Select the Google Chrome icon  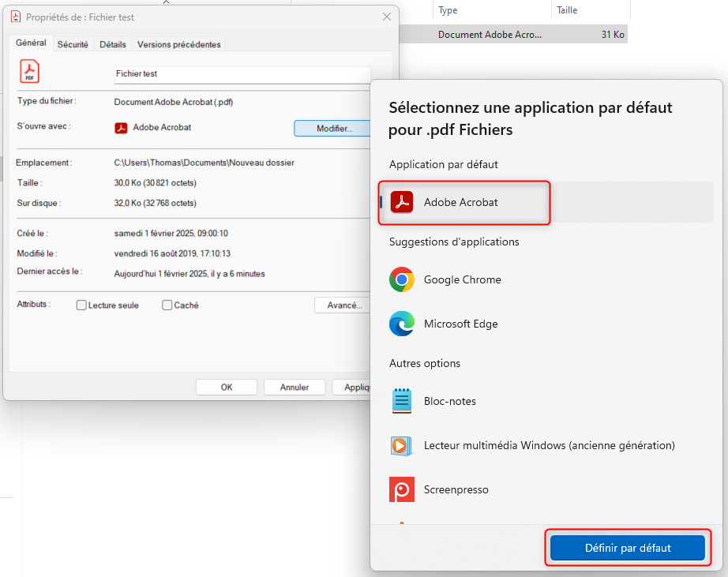(402, 279)
